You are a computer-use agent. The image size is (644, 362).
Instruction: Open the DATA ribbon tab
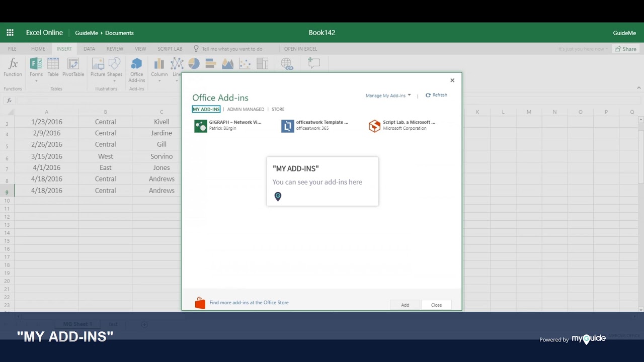coord(89,49)
